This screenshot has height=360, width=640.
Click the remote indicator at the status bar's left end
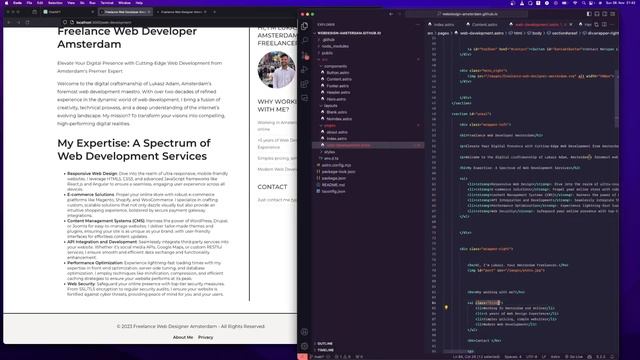tap(302, 357)
